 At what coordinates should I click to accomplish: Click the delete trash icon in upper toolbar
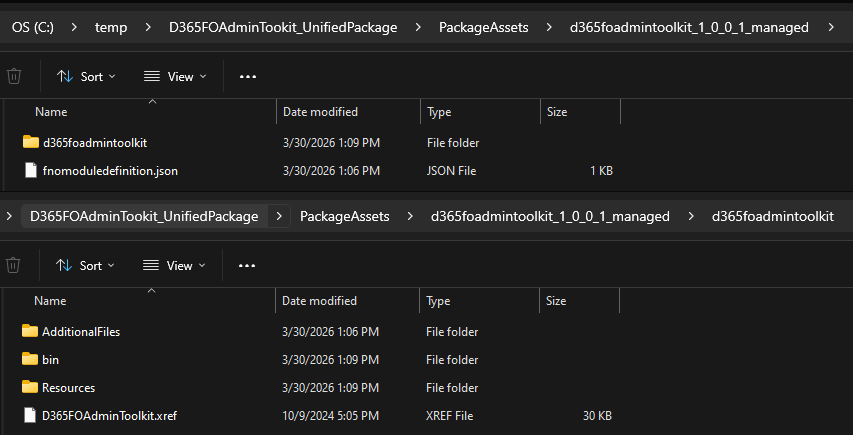[14, 76]
